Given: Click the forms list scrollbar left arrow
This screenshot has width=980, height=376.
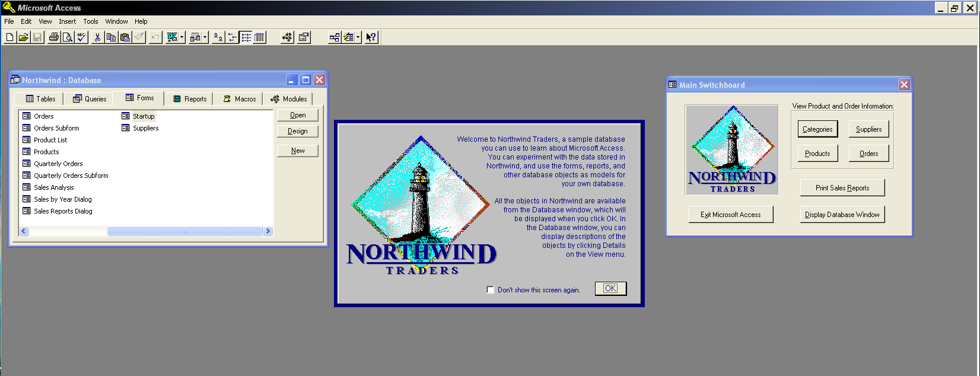Looking at the screenshot, I should click(x=24, y=231).
